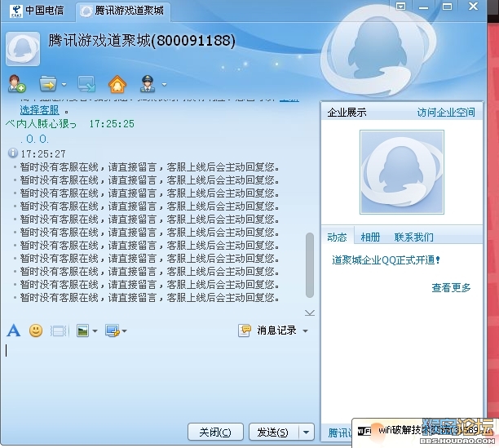Open the orange home icon
499x448 pixels.
point(117,84)
